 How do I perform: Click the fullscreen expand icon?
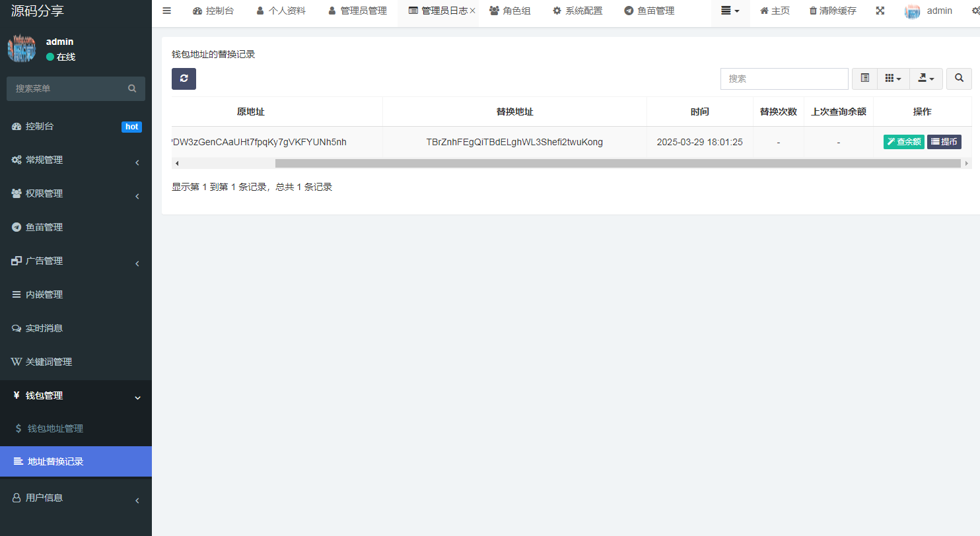tap(880, 11)
